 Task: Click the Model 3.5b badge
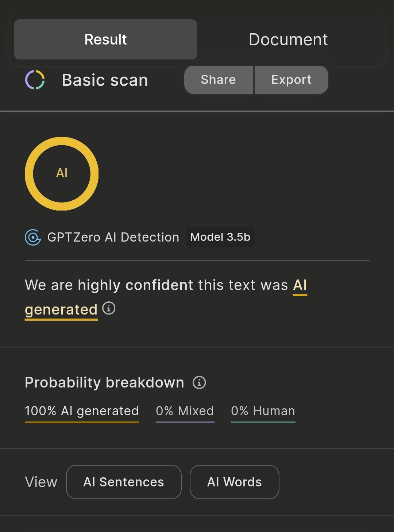click(x=220, y=237)
